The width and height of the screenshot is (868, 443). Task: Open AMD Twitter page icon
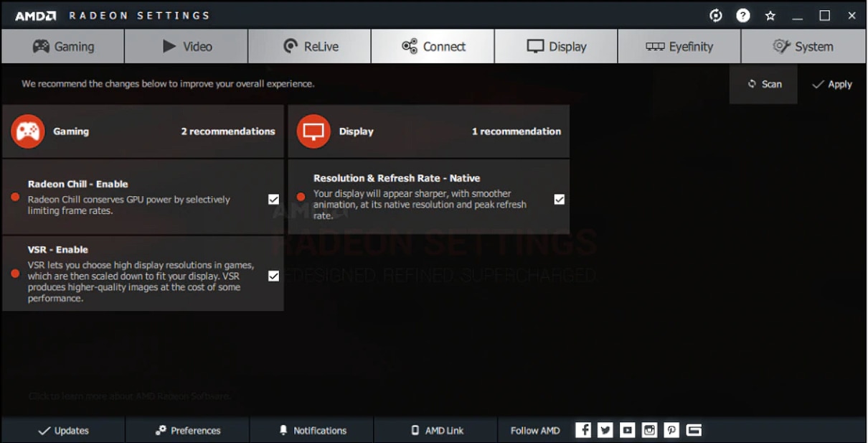click(605, 430)
